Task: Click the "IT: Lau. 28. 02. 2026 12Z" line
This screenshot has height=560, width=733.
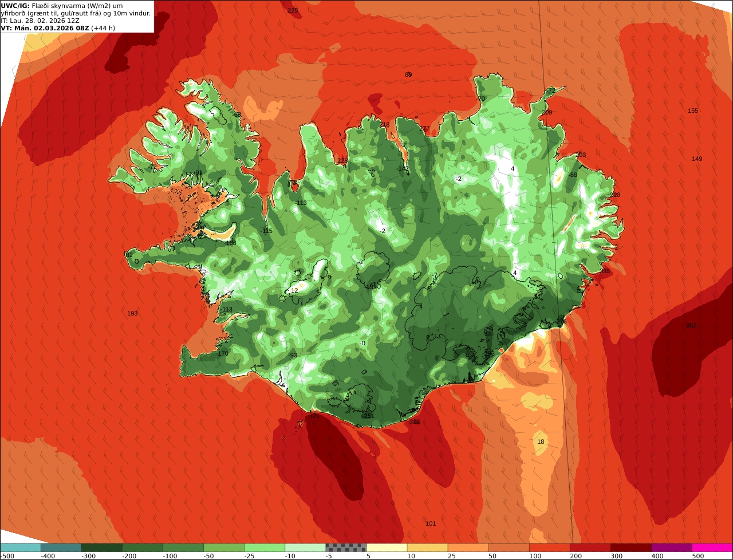Action: point(40,21)
